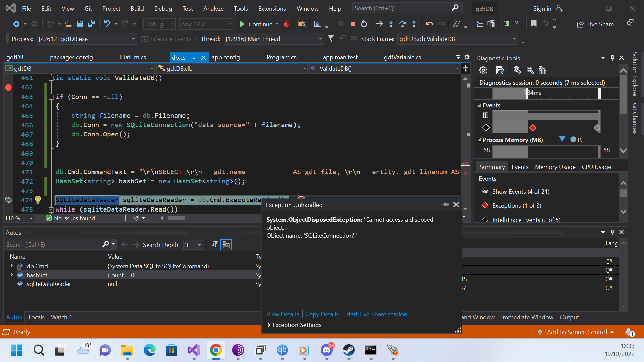Click the Zoom In magnifier in Diagnostic Tools
The width and height of the screenshot is (644, 362).
(x=517, y=70)
